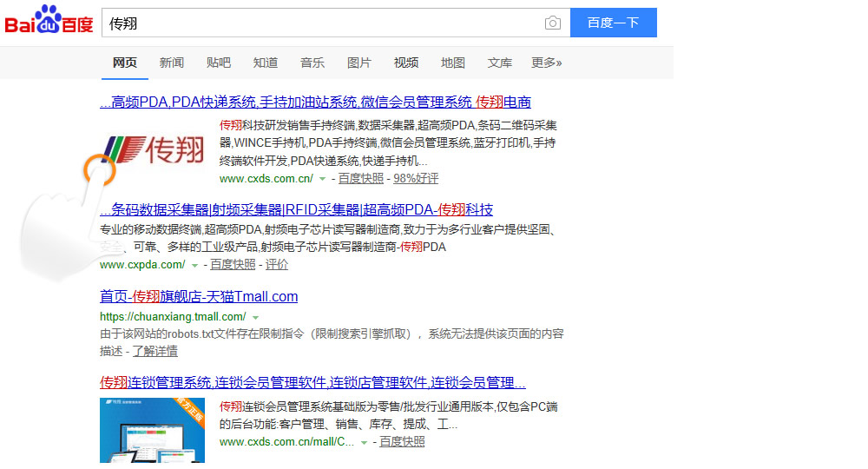Open camera image search icon
The height and width of the screenshot is (469, 868).
coord(552,23)
